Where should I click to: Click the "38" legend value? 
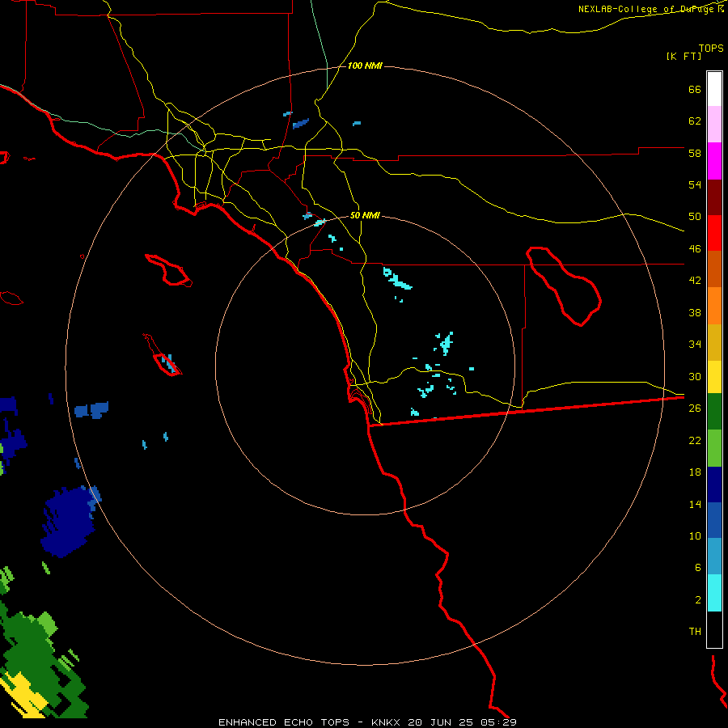pos(695,312)
